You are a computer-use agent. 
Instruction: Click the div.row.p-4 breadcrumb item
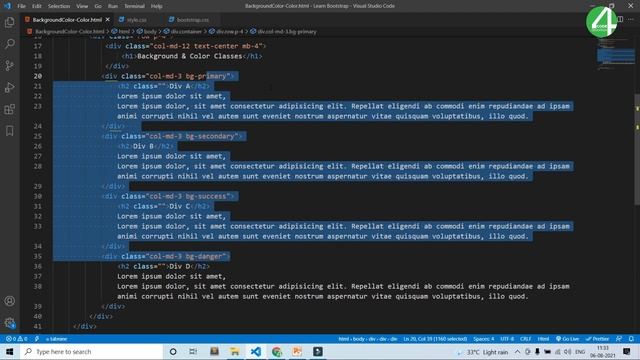[229, 31]
